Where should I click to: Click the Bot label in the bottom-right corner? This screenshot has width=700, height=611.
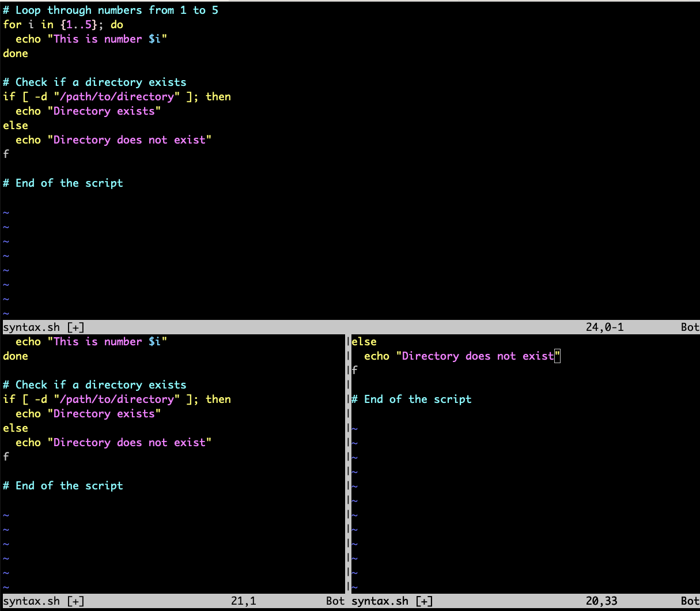689,601
